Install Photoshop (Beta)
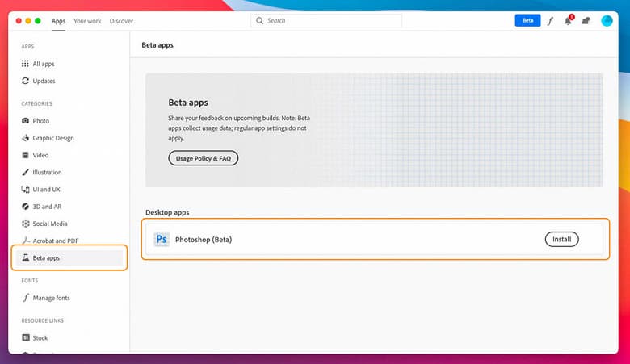The image size is (630, 364). tap(561, 240)
